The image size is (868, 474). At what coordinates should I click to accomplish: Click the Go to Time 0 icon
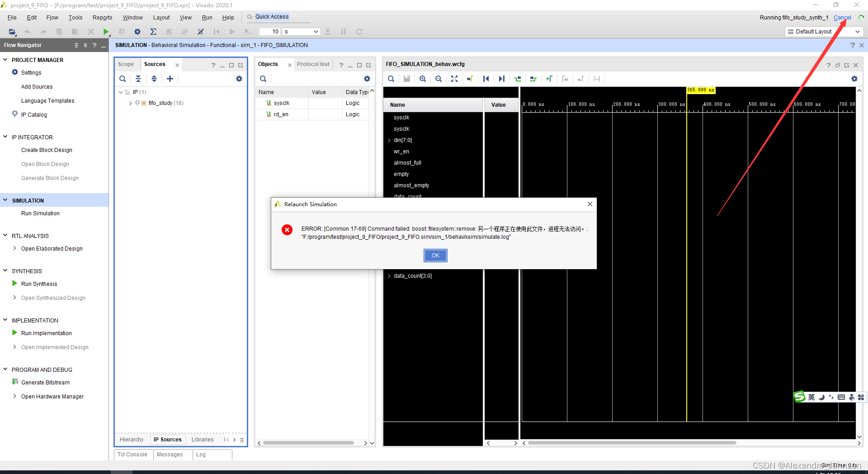[x=486, y=79]
